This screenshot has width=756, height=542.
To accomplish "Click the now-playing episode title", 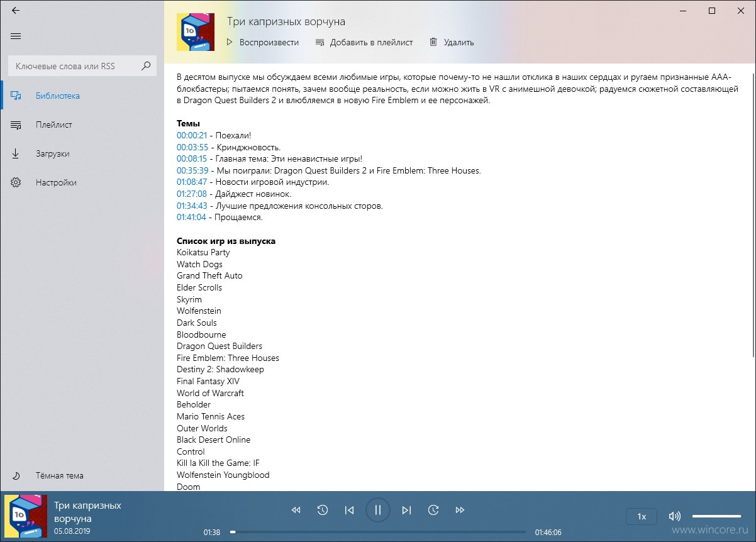I will 87,512.
